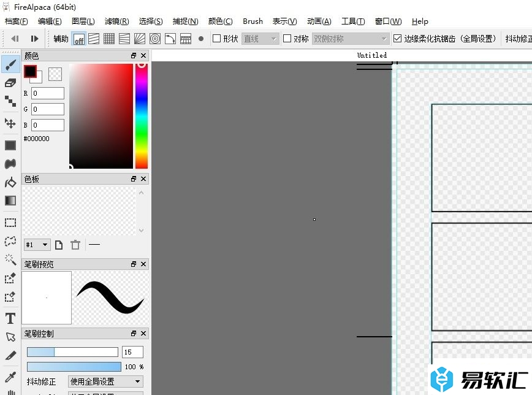This screenshot has width=532, height=395.
Task: Toggle the 对称 symmetry checkbox
Action: coord(287,39)
